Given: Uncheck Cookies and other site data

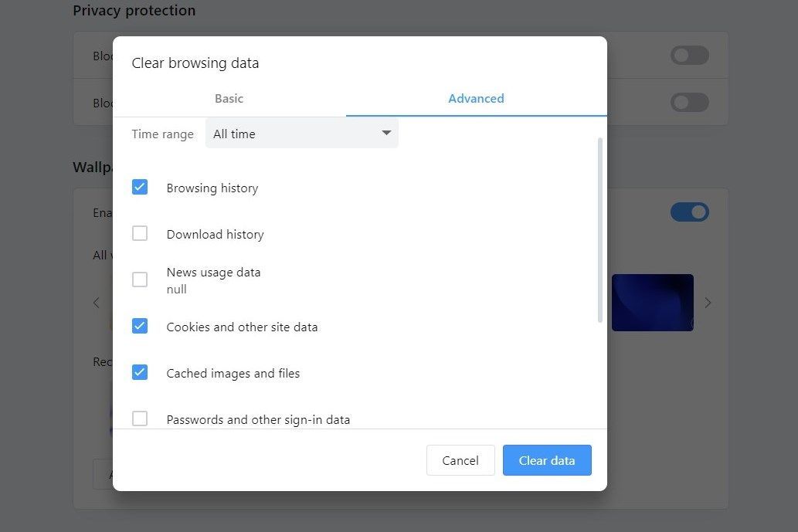Looking at the screenshot, I should click(140, 326).
